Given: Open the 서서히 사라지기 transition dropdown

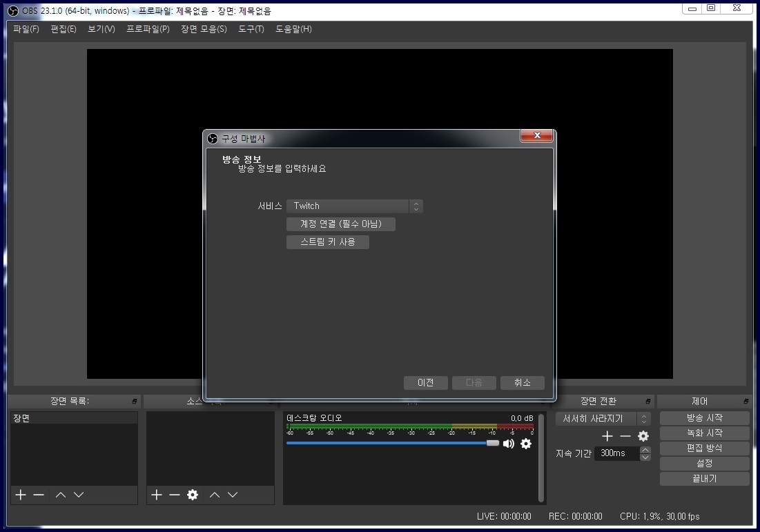Looking at the screenshot, I should point(603,419).
